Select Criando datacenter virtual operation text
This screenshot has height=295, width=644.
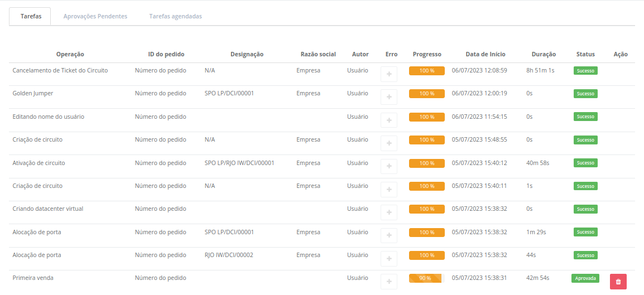48,209
